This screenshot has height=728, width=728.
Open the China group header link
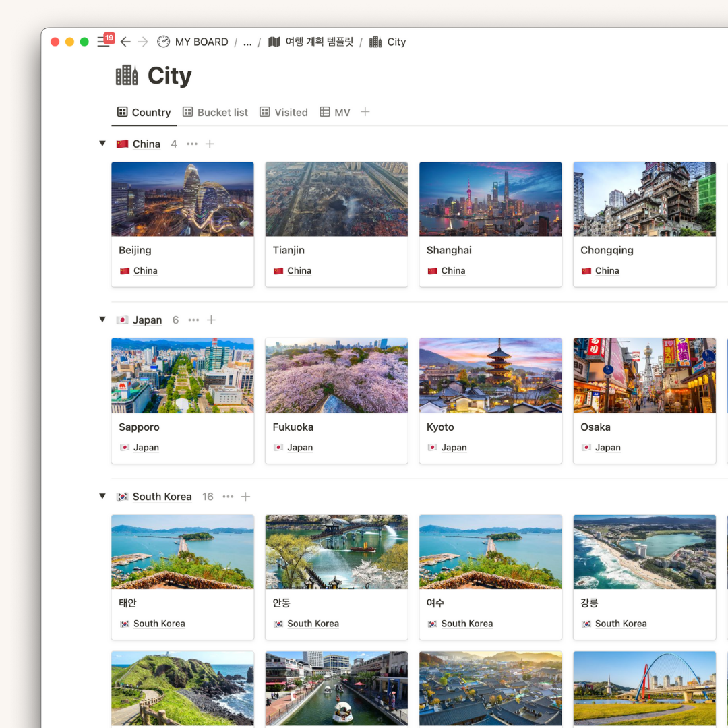click(146, 144)
